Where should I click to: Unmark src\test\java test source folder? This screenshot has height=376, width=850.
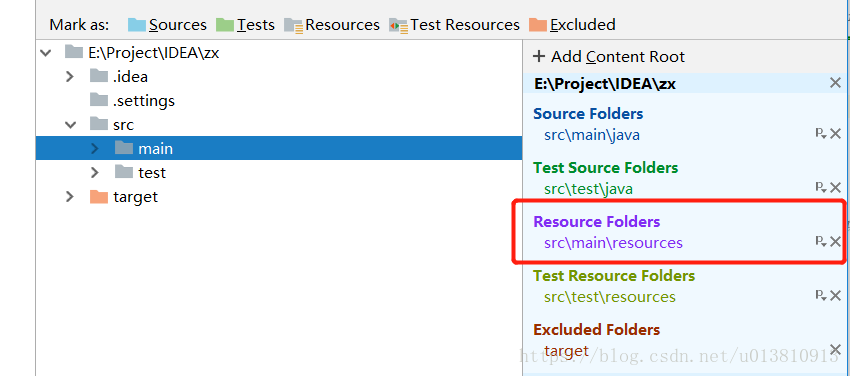[x=835, y=187]
